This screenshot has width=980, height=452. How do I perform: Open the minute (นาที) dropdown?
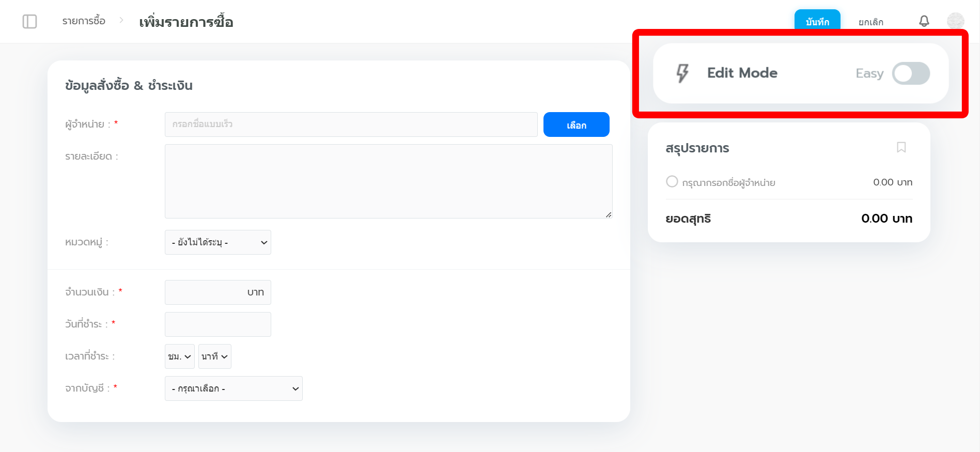click(x=215, y=356)
